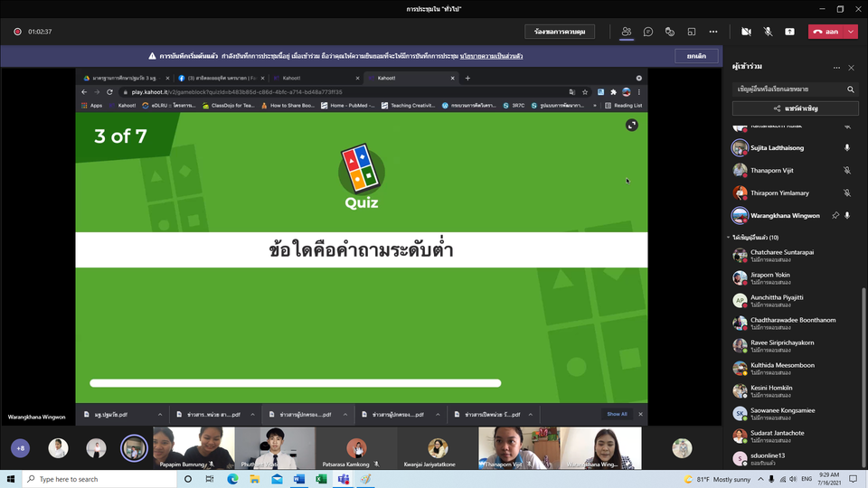This screenshot has width=868, height=488.
Task: Click the Chrome extensions puzzle icon
Action: coord(613,92)
